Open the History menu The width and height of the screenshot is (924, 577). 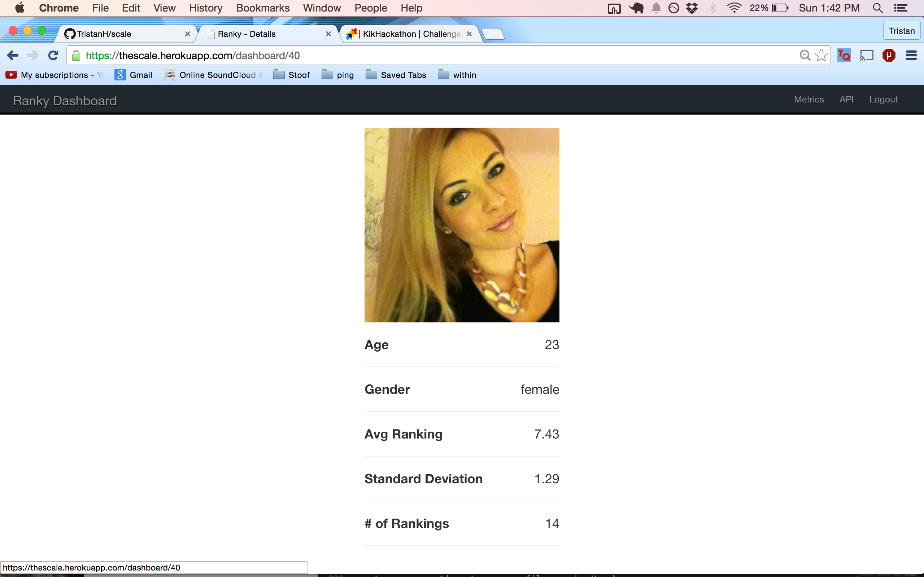coord(205,8)
